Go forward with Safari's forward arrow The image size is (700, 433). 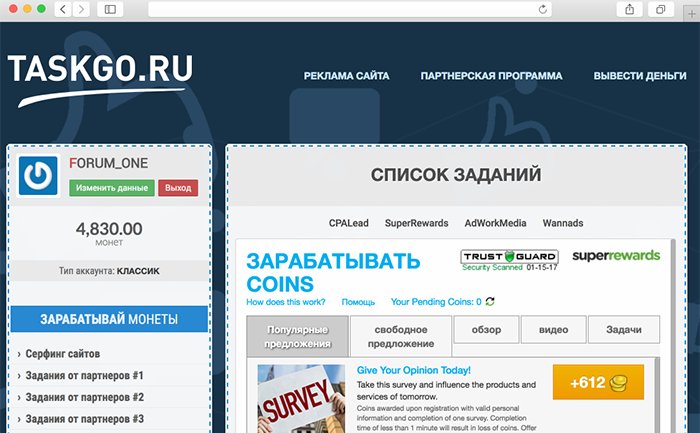(x=81, y=9)
